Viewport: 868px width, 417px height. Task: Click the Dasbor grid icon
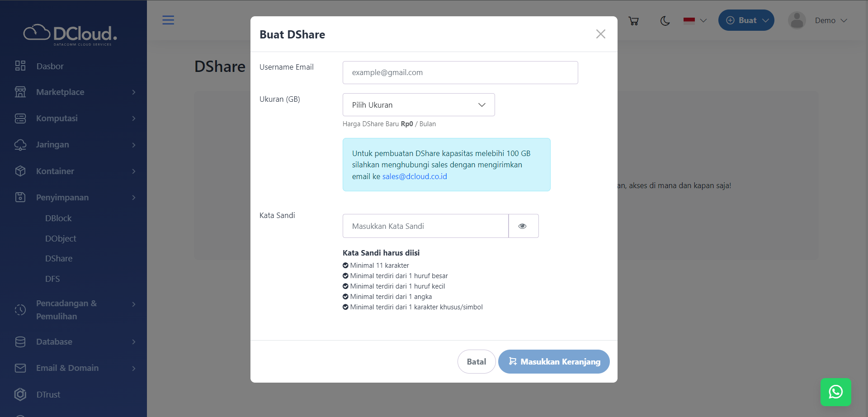20,66
